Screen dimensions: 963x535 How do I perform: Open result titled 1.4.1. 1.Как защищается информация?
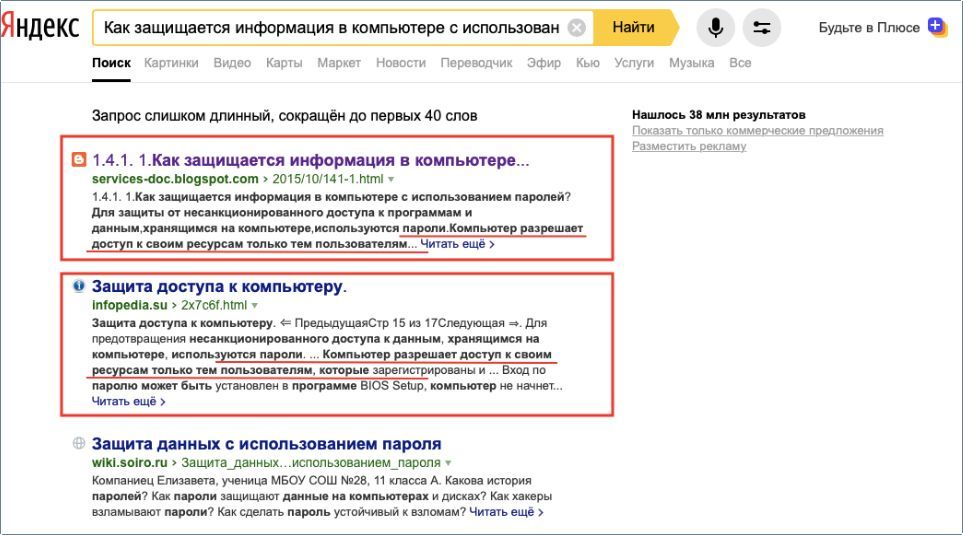tap(310, 160)
